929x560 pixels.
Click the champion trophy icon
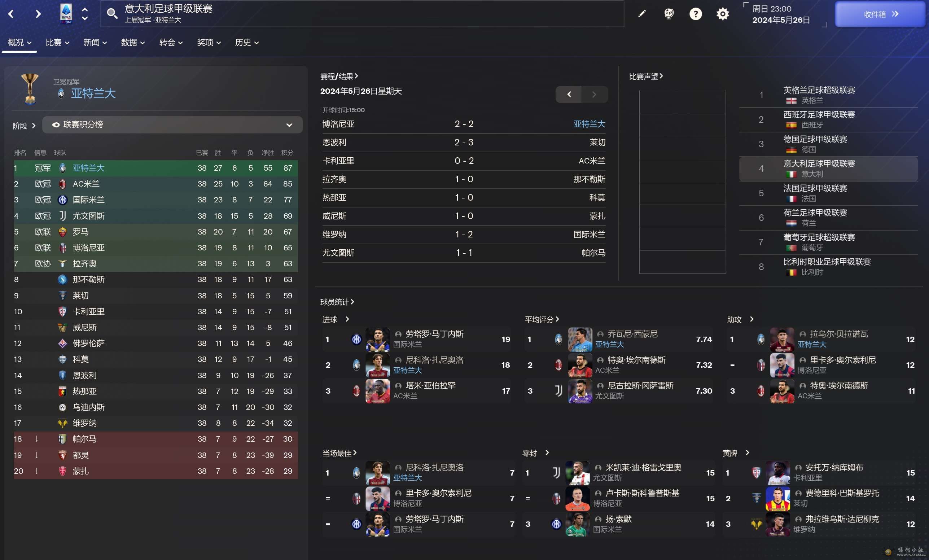(30, 89)
